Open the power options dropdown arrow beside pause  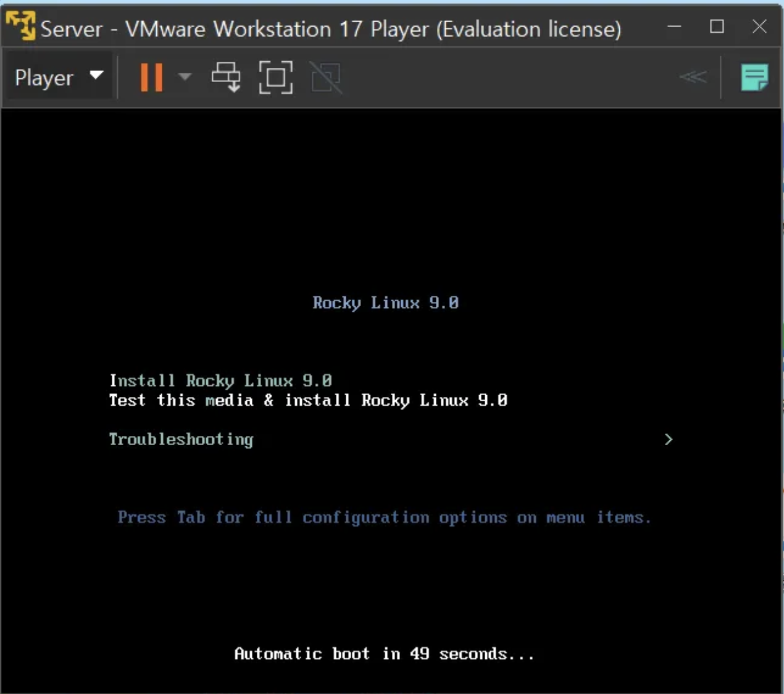pos(185,77)
